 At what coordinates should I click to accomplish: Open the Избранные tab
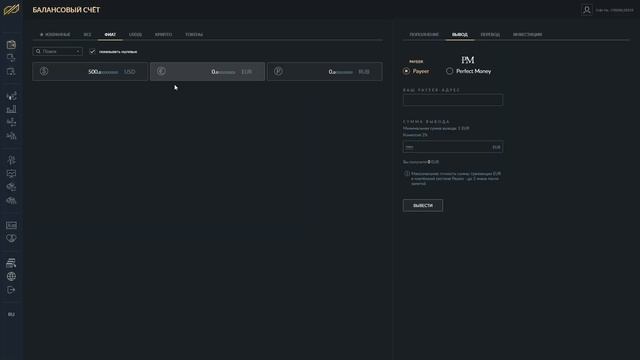pyautogui.click(x=55, y=35)
